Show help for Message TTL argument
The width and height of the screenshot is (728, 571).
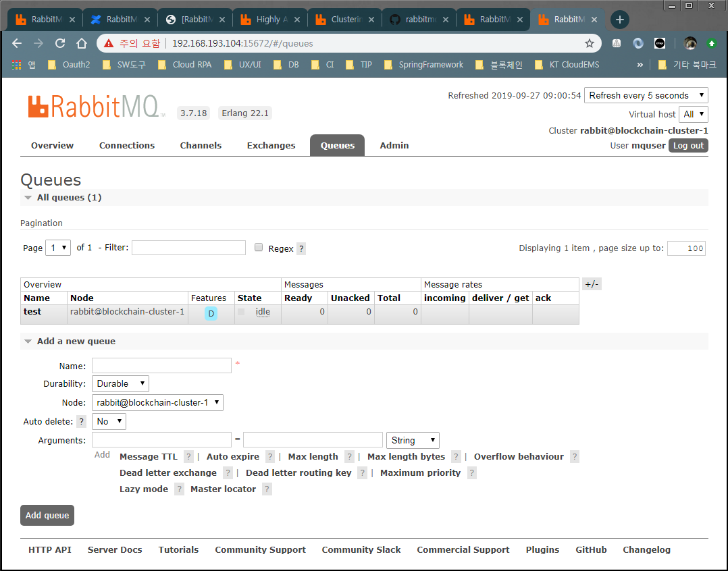188,457
